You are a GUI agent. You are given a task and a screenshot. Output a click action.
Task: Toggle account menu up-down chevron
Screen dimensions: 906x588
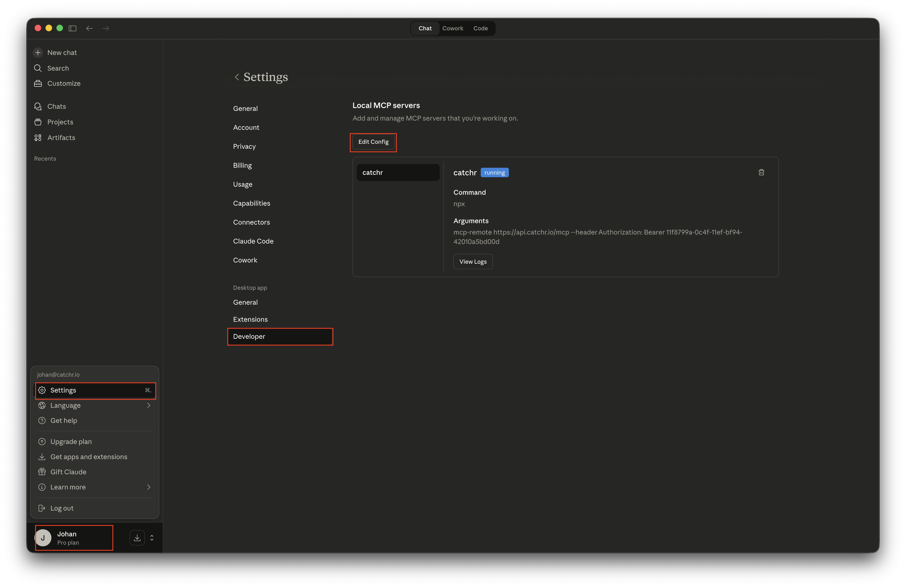152,537
